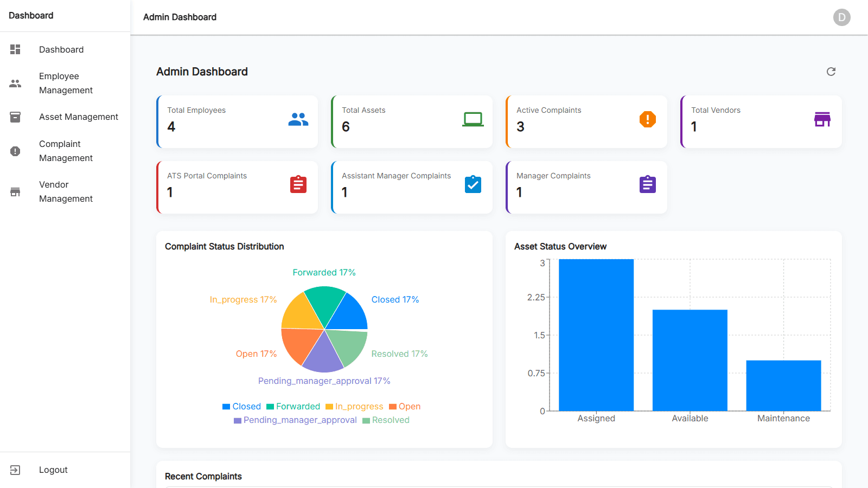
Task: Go to Asset Management menu item
Action: click(65, 117)
